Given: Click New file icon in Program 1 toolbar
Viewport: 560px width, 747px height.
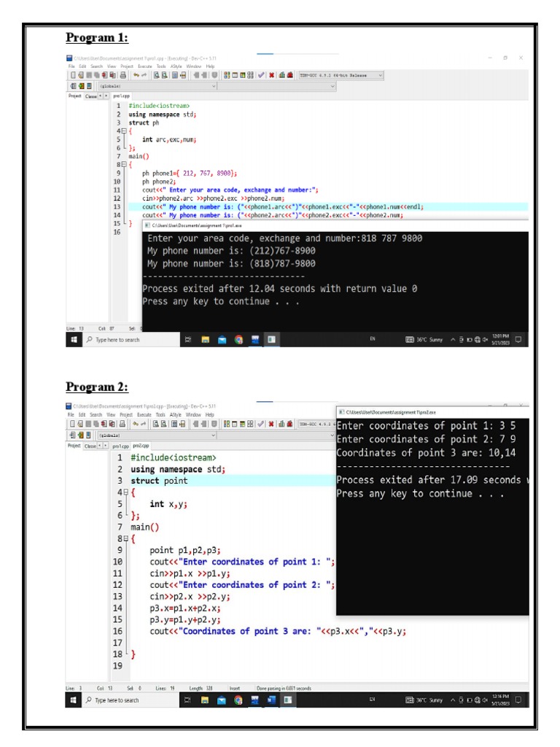Looking at the screenshot, I should [74, 75].
